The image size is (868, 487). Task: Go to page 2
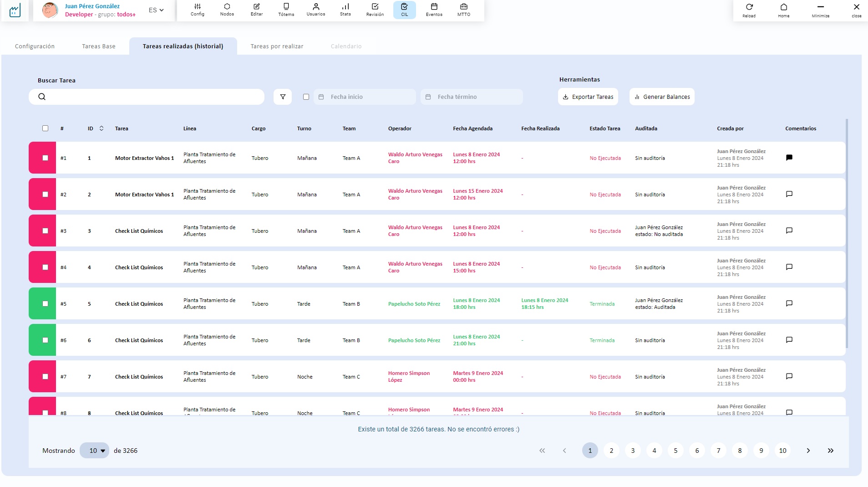click(x=611, y=451)
